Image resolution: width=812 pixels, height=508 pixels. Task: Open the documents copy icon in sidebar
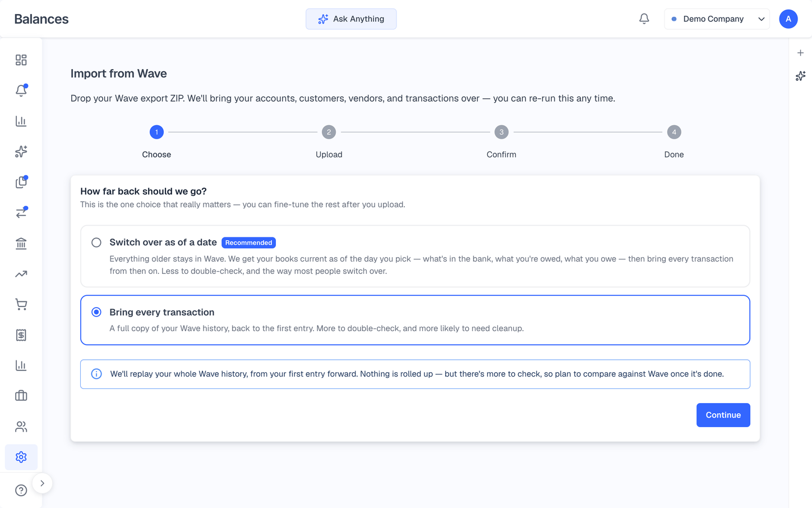point(21,182)
